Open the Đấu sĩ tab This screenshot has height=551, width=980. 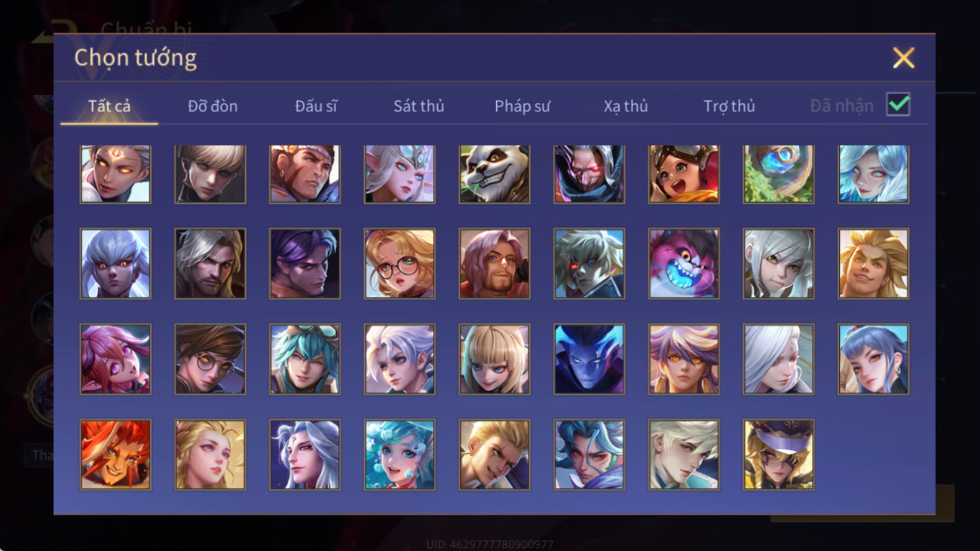pyautogui.click(x=316, y=106)
